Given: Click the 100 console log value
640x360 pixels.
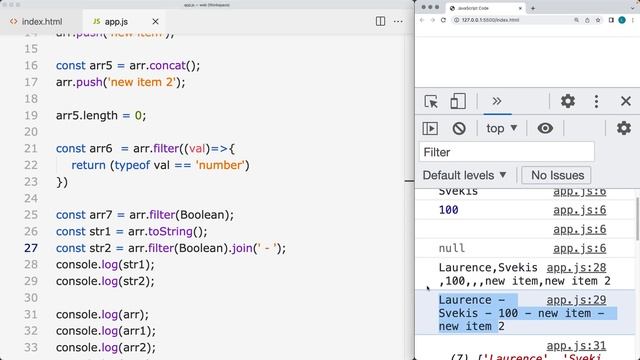Looking at the screenshot, I should tap(449, 210).
